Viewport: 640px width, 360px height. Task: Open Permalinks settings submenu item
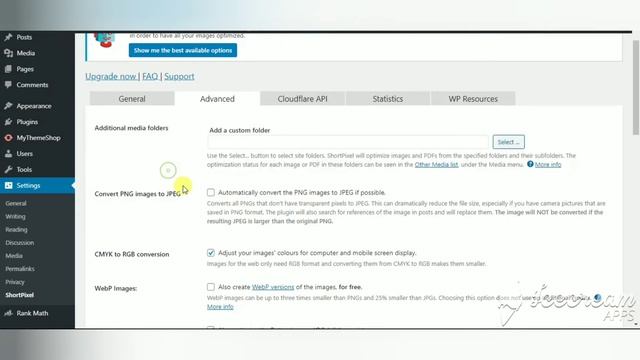coord(20,269)
